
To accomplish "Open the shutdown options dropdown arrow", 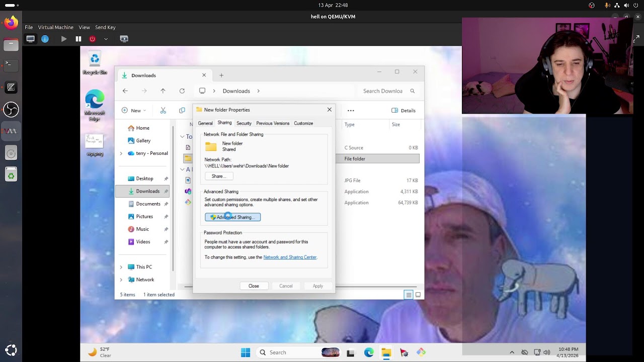I will tap(106, 39).
